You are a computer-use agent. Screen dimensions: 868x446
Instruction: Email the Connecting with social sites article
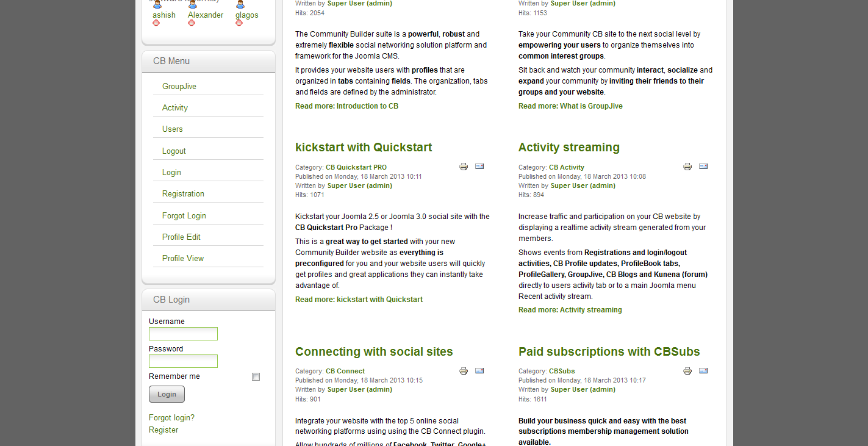pos(479,370)
